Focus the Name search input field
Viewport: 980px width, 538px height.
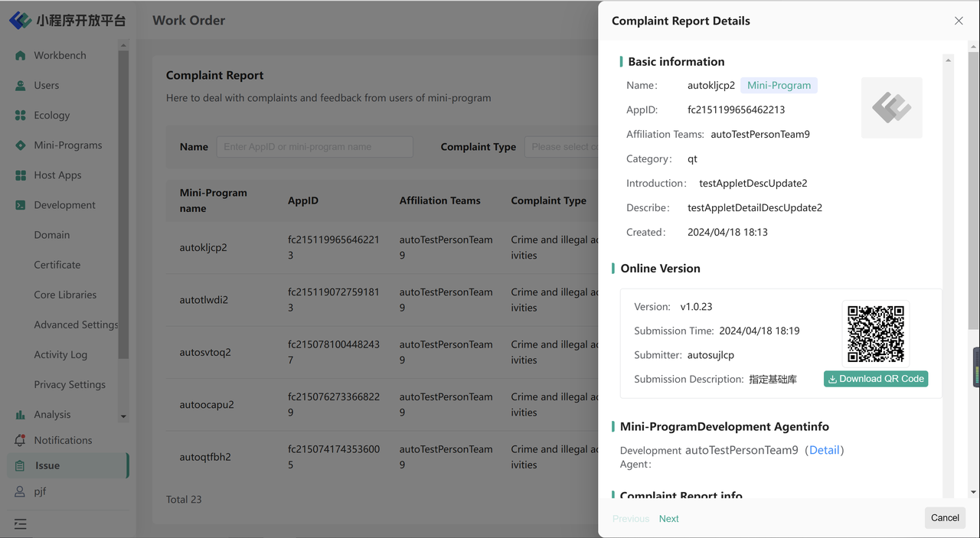[x=315, y=147]
